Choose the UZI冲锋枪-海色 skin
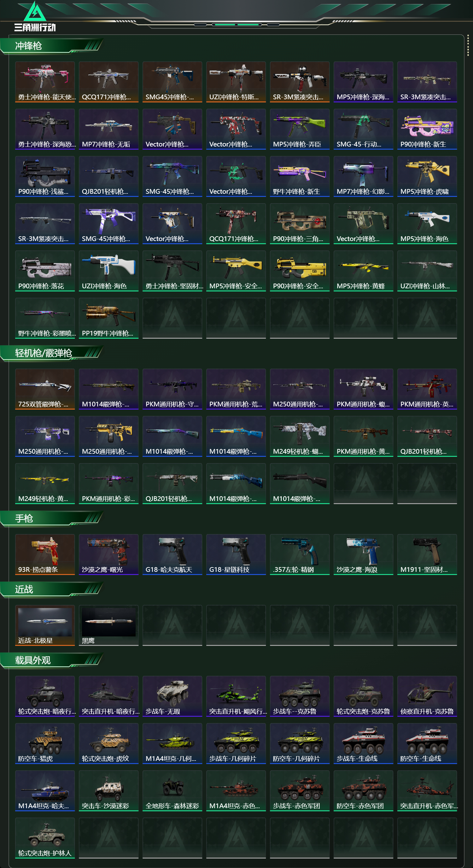The width and height of the screenshot is (473, 868). click(108, 271)
